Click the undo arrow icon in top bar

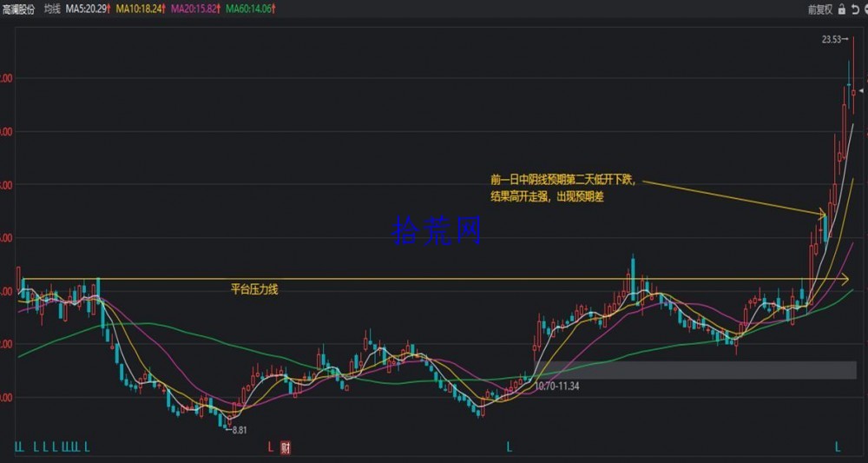tap(855, 9)
